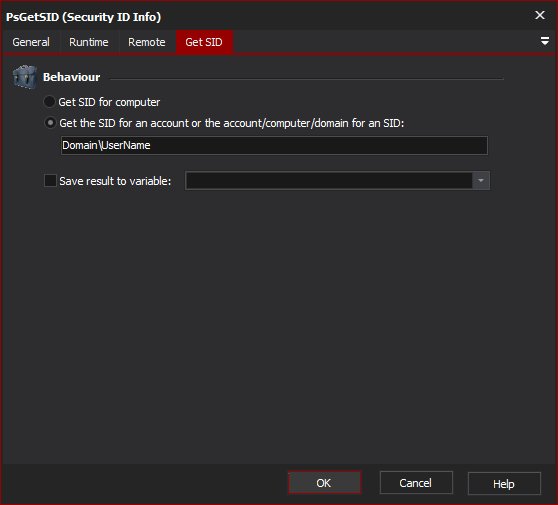Enable the Save result to variable checkbox
This screenshot has width=558, height=505.
50,180
